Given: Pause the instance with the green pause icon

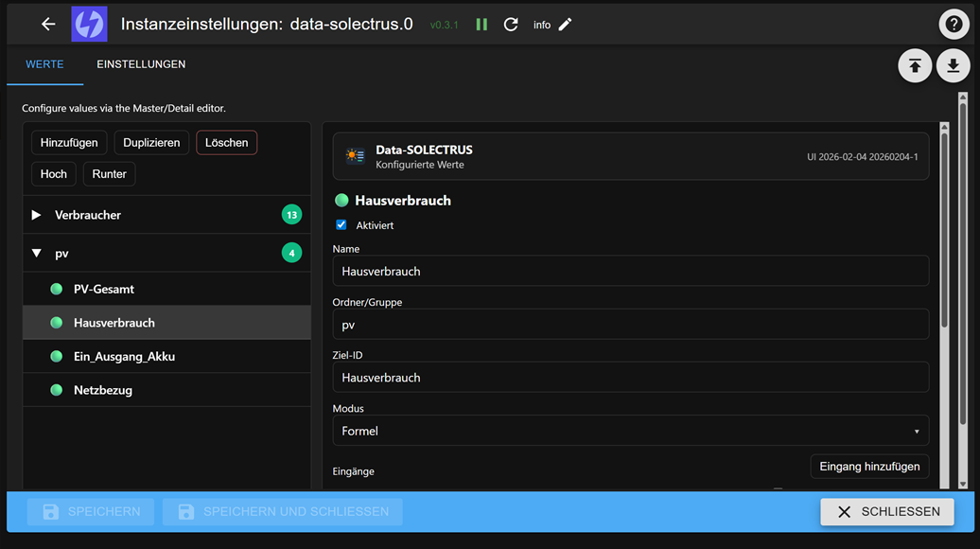Looking at the screenshot, I should coord(481,25).
